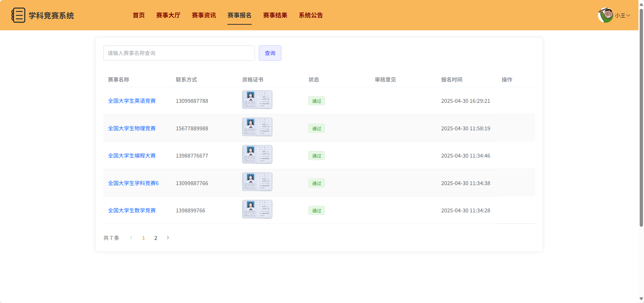Image resolution: width=644 pixels, height=303 pixels.
Task: Jump to page 2 of results
Action: (x=156, y=238)
